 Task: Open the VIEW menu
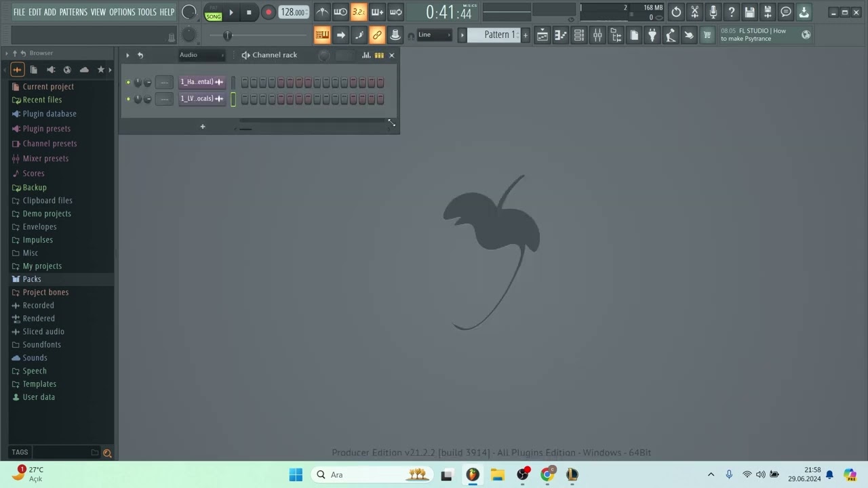[x=98, y=12]
